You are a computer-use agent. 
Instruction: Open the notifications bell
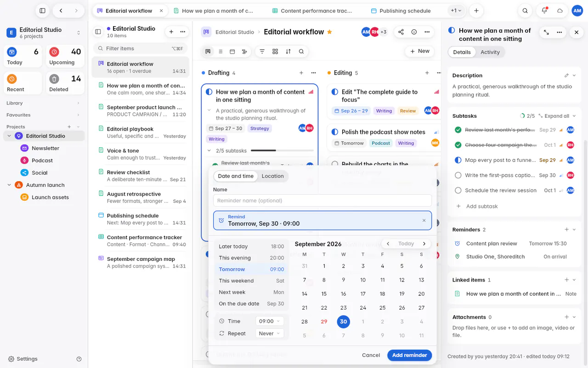544,11
